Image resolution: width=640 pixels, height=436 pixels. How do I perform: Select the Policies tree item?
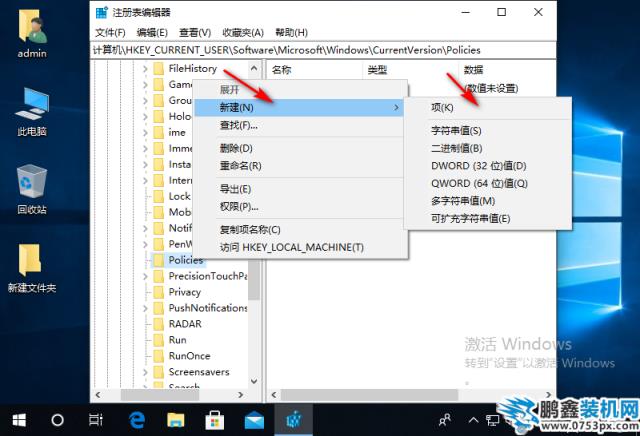pos(186,260)
